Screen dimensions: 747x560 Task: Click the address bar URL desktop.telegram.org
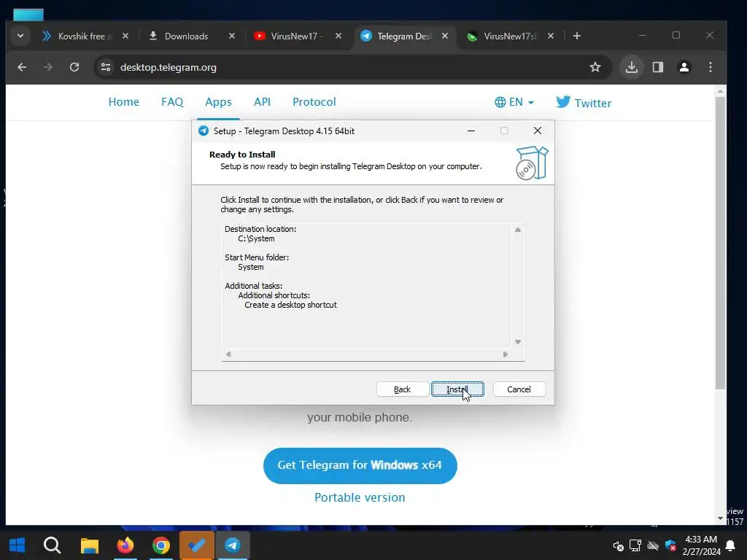[x=169, y=67]
